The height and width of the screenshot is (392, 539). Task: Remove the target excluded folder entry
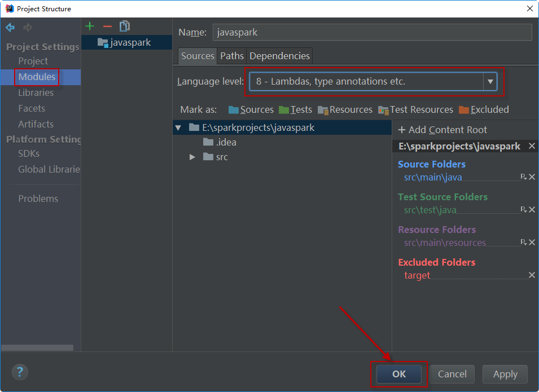click(532, 275)
